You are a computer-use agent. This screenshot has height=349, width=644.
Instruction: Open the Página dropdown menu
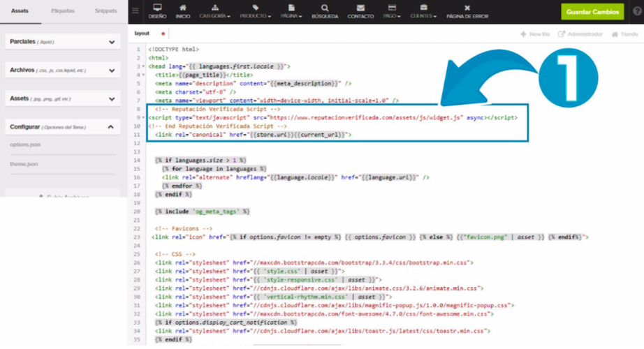291,11
